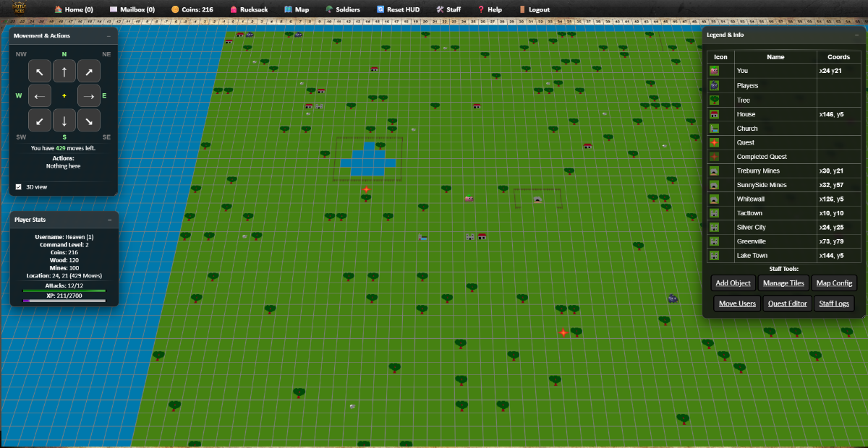Open the Rucksack menu

[x=248, y=9]
